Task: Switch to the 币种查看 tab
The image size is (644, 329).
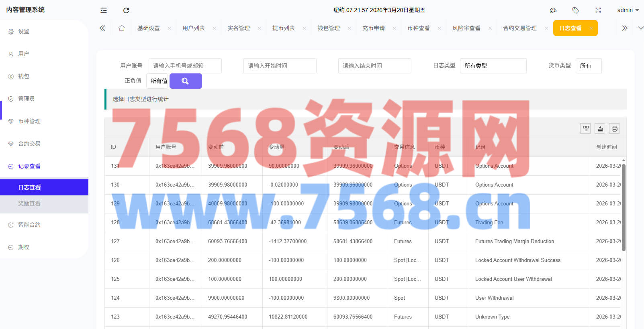Action: tap(419, 28)
